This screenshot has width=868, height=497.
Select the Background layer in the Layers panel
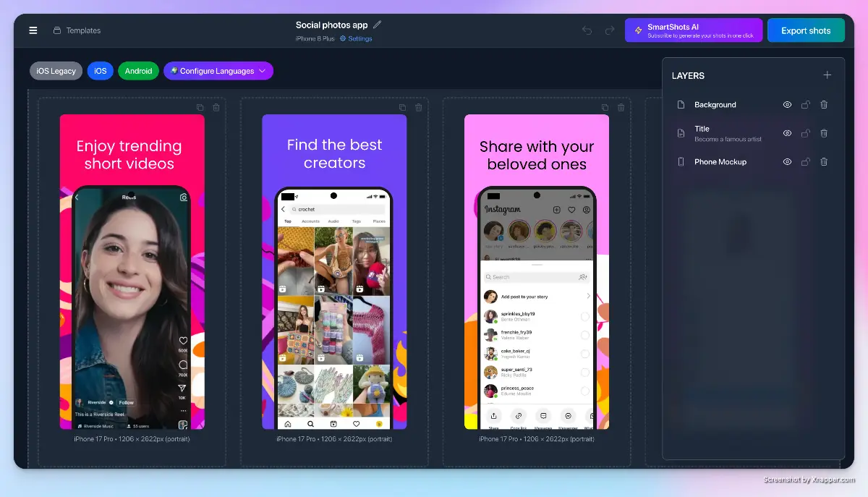715,104
